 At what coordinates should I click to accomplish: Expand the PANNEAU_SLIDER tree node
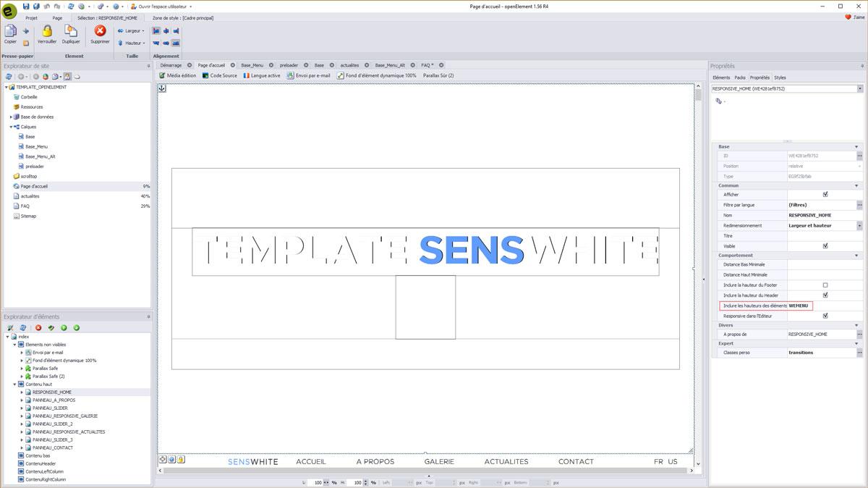(22, 408)
